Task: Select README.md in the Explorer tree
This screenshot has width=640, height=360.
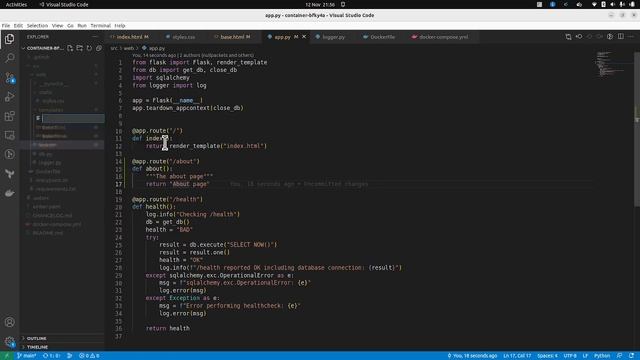Action: coord(48,233)
